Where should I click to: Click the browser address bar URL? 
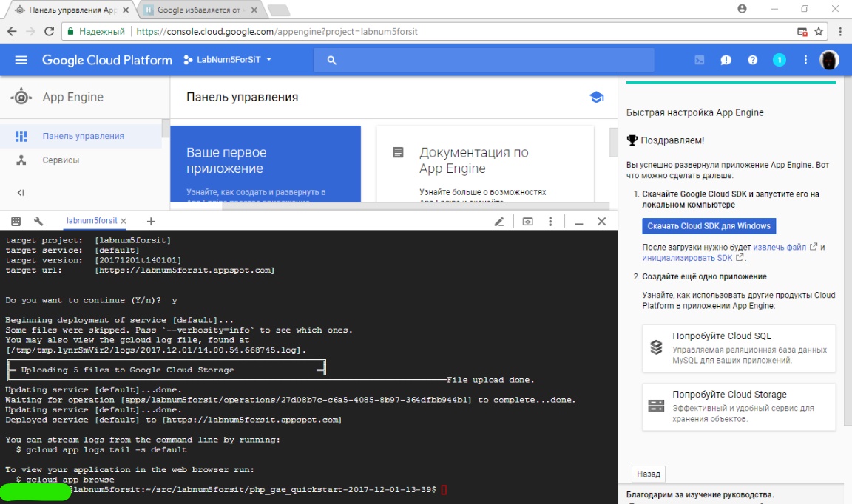pos(277,32)
